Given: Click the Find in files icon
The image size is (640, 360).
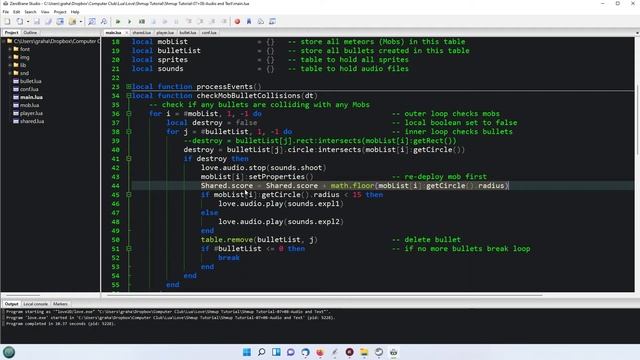Looking at the screenshot, I should pos(104,21).
